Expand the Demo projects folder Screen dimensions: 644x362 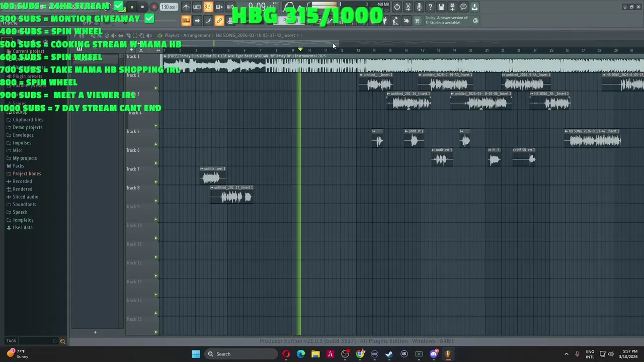tap(27, 127)
